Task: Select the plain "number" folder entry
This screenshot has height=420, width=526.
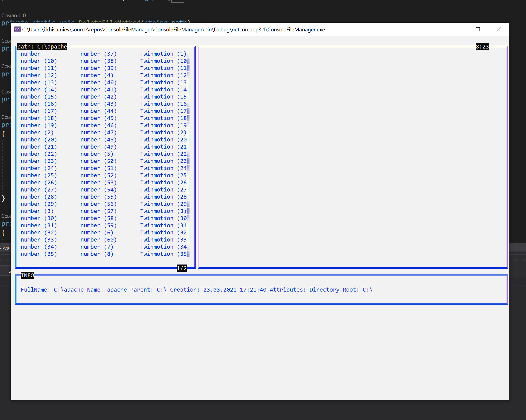Action: point(31,54)
